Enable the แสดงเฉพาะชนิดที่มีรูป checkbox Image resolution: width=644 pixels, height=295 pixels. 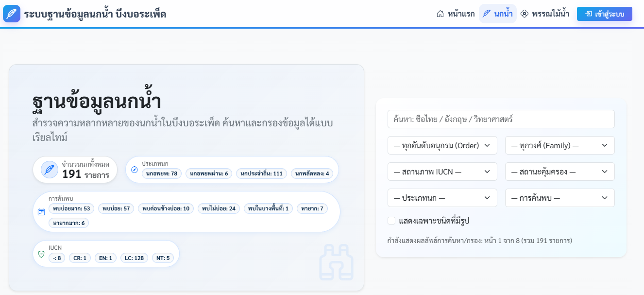point(391,220)
